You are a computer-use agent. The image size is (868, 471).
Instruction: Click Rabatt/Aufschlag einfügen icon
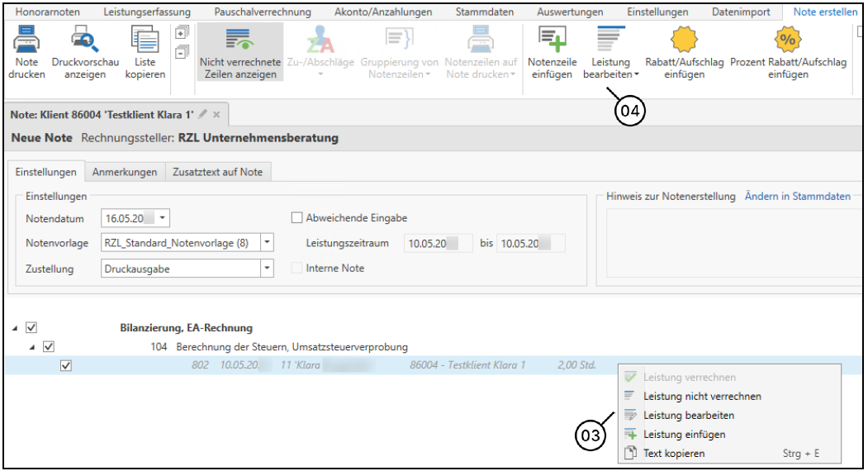pos(684,40)
